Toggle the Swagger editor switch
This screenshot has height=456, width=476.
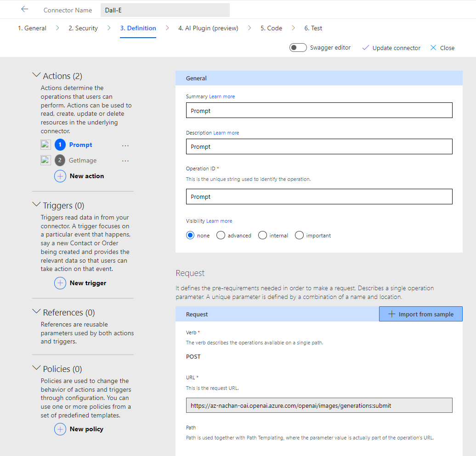(298, 48)
